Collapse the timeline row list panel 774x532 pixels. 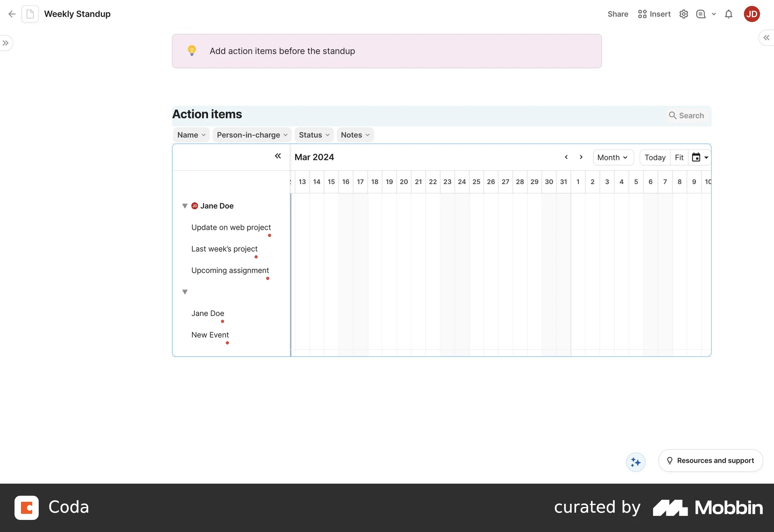coord(278,156)
